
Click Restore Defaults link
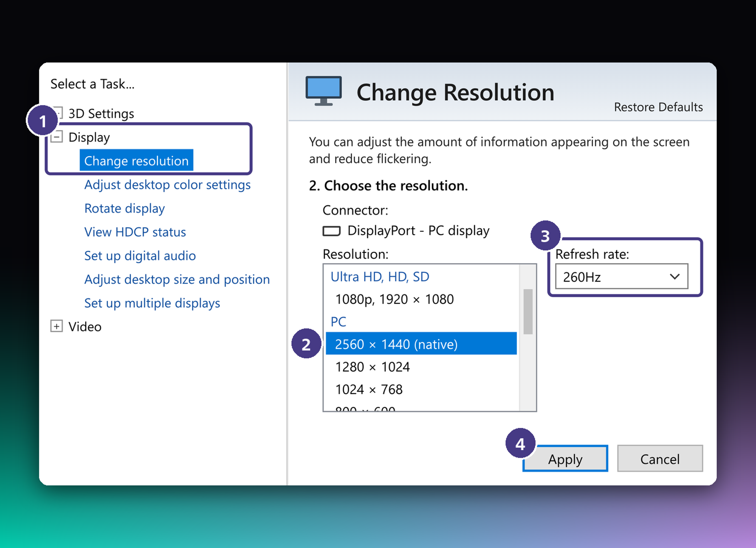pos(658,107)
